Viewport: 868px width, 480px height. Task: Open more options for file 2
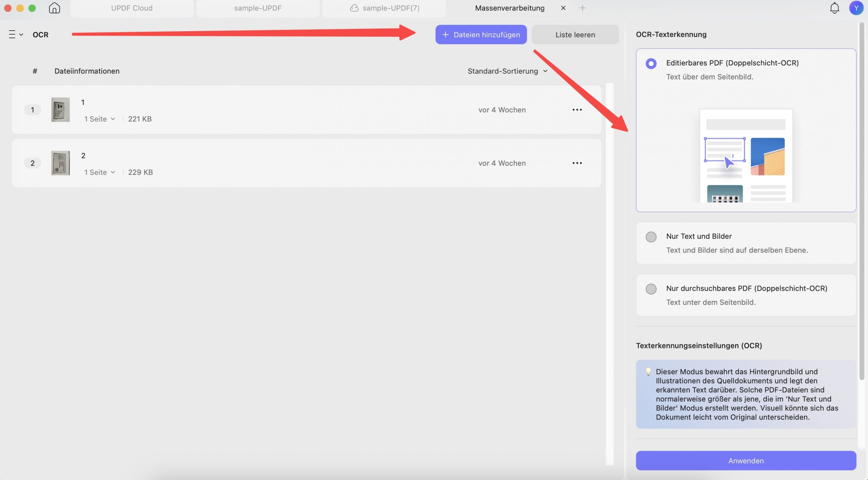point(577,163)
